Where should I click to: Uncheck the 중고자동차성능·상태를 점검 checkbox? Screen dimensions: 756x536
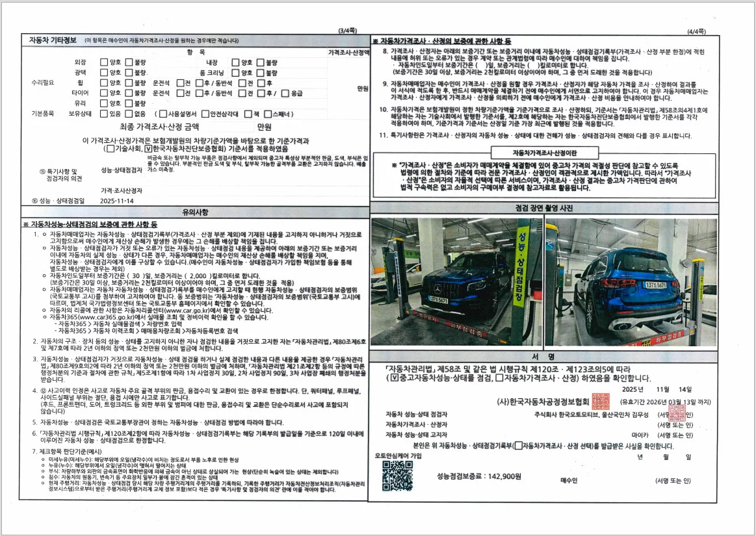click(x=391, y=377)
